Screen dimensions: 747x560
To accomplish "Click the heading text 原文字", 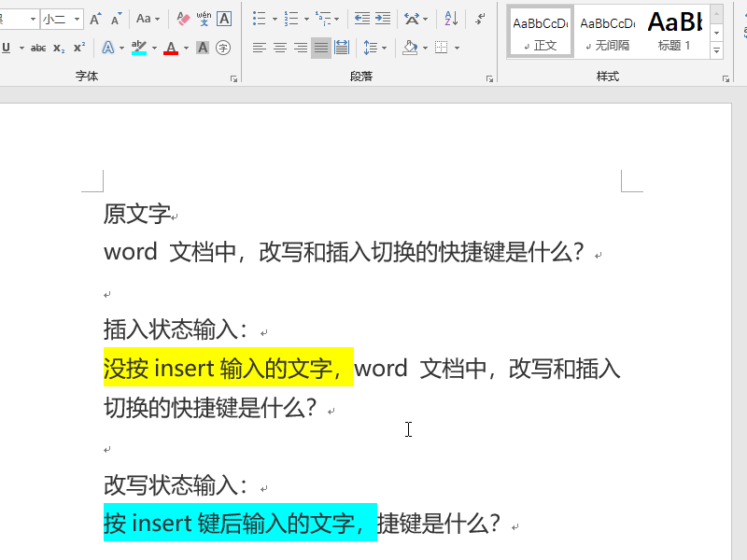I will tap(136, 214).
